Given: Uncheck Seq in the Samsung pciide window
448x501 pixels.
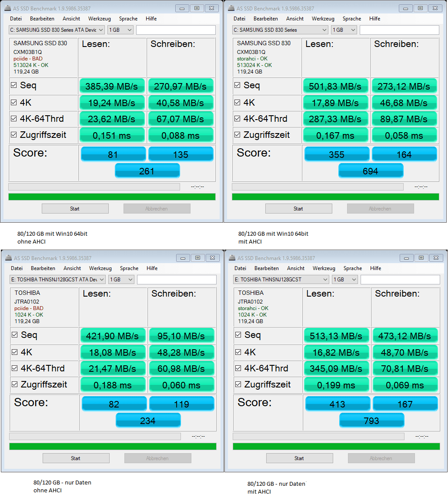Looking at the screenshot, I should coord(14,85).
